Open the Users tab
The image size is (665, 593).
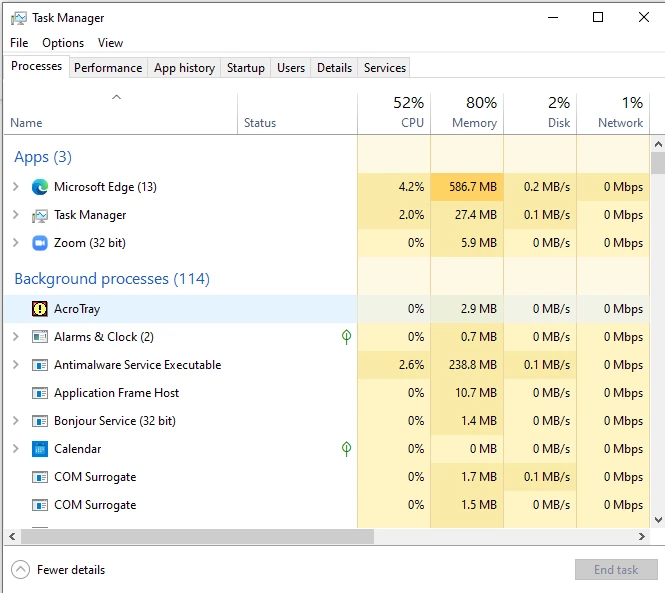click(x=291, y=68)
